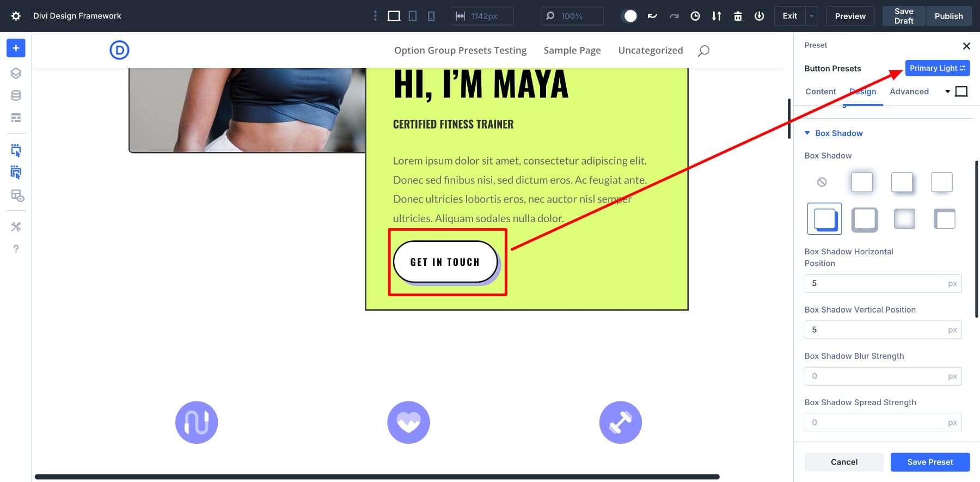Open editing history clock icon
980x482 pixels.
click(x=695, y=16)
